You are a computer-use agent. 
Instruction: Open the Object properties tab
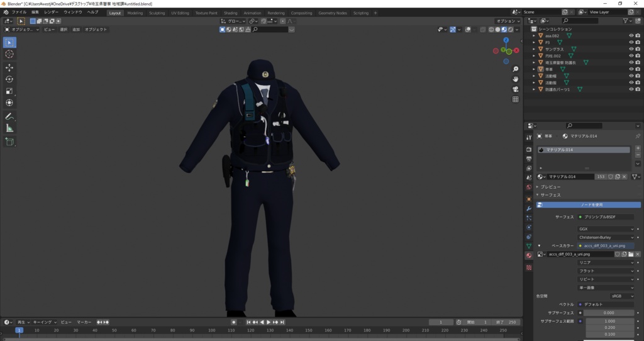point(529,199)
